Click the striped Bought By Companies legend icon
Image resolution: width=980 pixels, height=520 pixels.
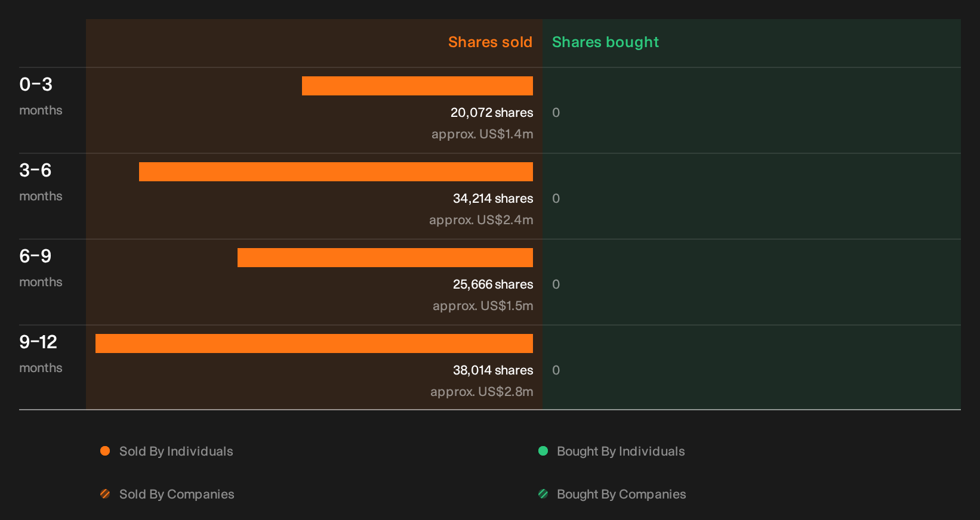543,494
